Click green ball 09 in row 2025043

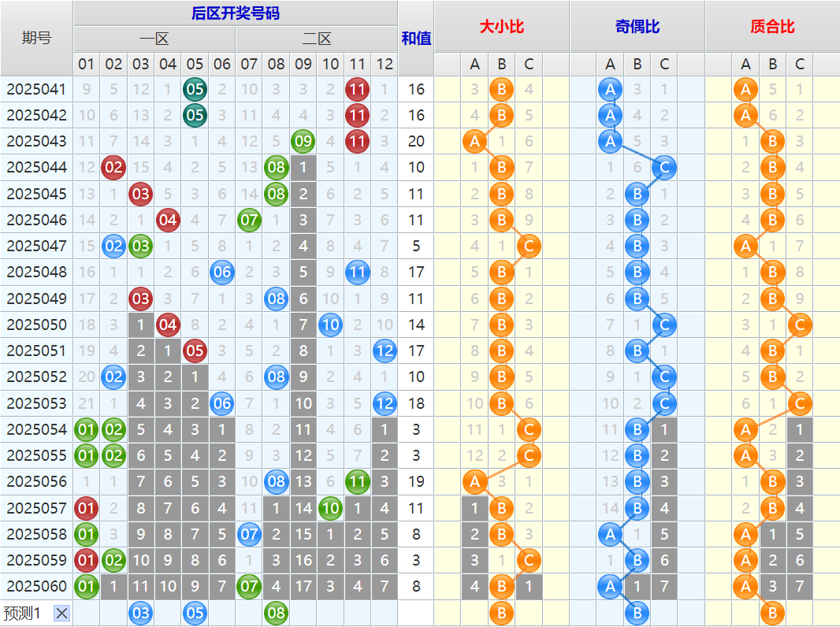303,141
